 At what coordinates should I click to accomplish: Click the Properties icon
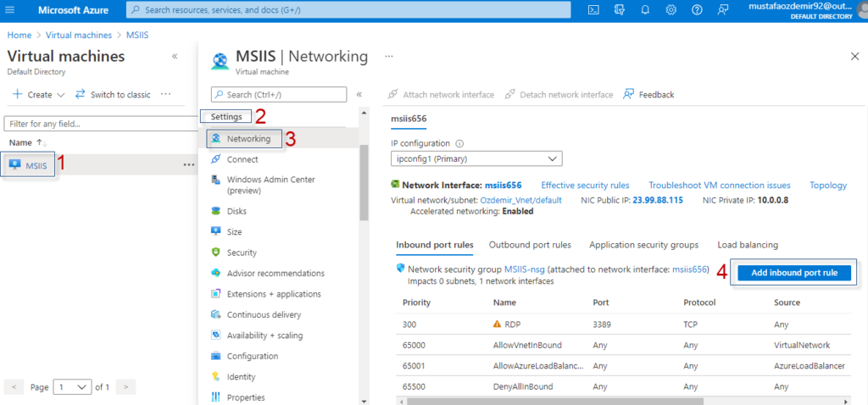point(216,397)
